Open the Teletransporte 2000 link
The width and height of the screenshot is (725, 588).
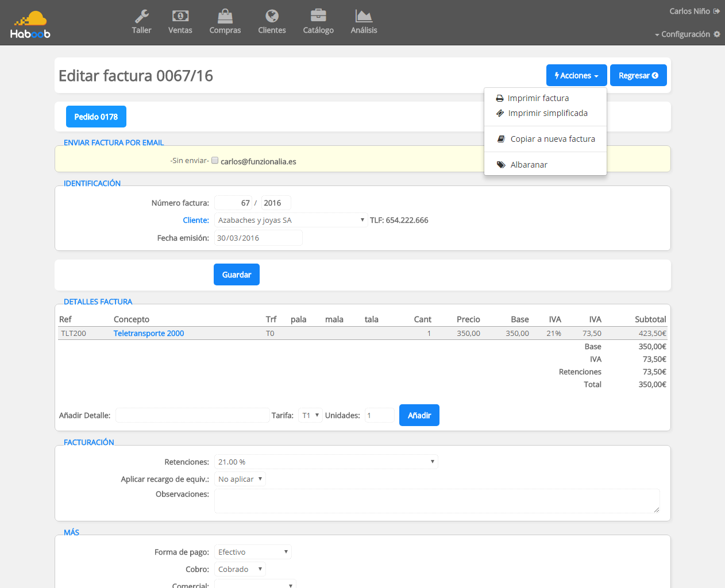point(149,333)
